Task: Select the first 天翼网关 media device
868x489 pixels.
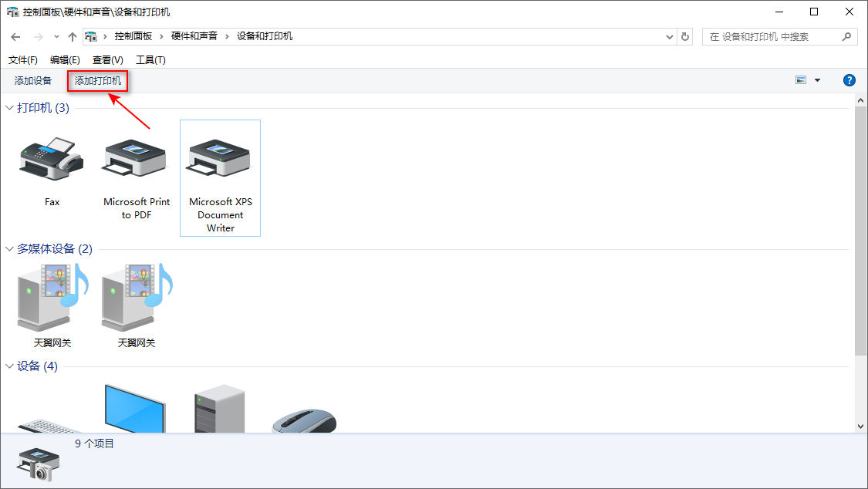Action: [x=52, y=298]
